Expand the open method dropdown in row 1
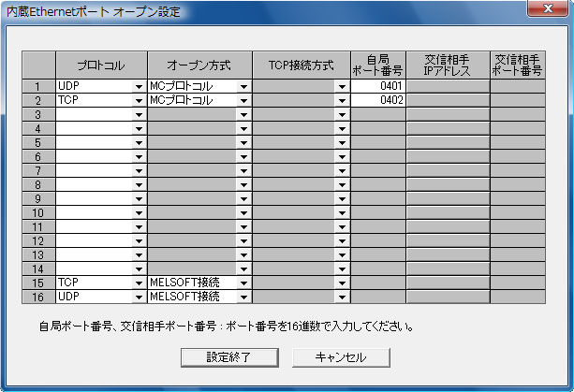Image resolution: width=574 pixels, height=392 pixels. 243,86
